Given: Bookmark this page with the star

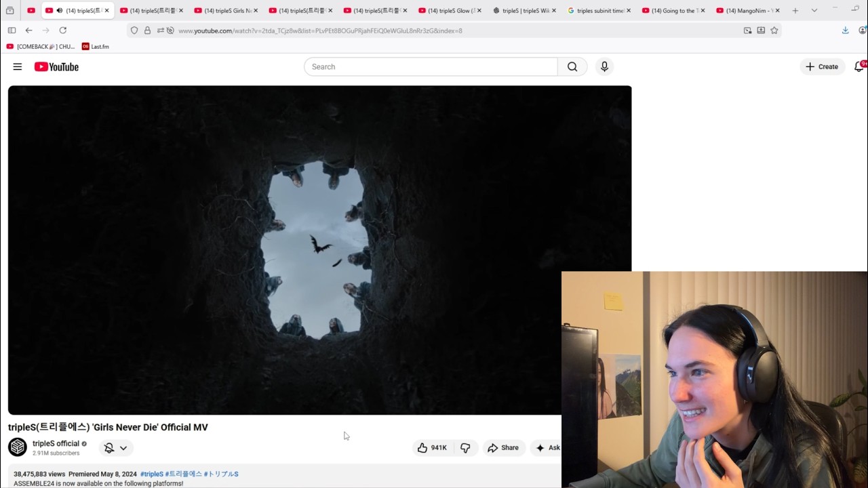Looking at the screenshot, I should tap(774, 30).
